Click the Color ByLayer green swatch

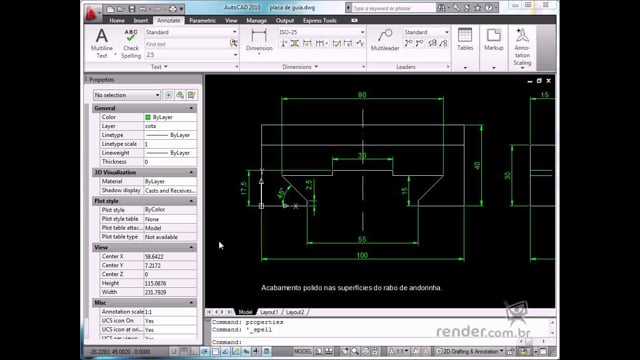(x=148, y=117)
